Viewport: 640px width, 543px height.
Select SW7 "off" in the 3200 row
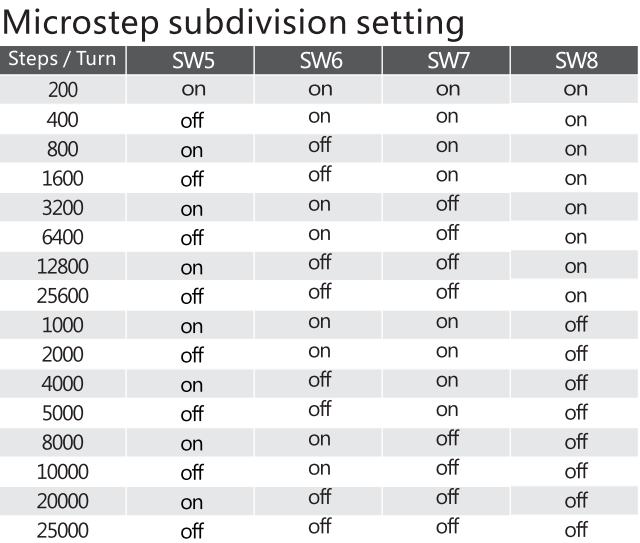tap(448, 204)
